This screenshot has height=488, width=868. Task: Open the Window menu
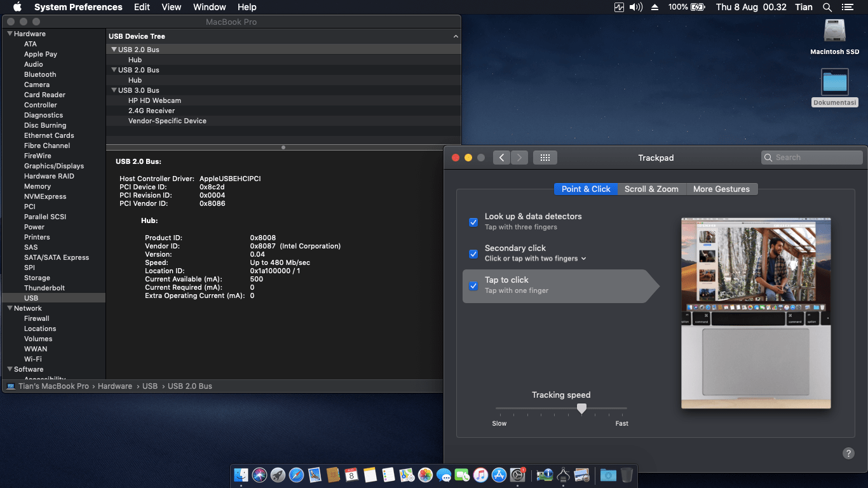[x=210, y=7]
